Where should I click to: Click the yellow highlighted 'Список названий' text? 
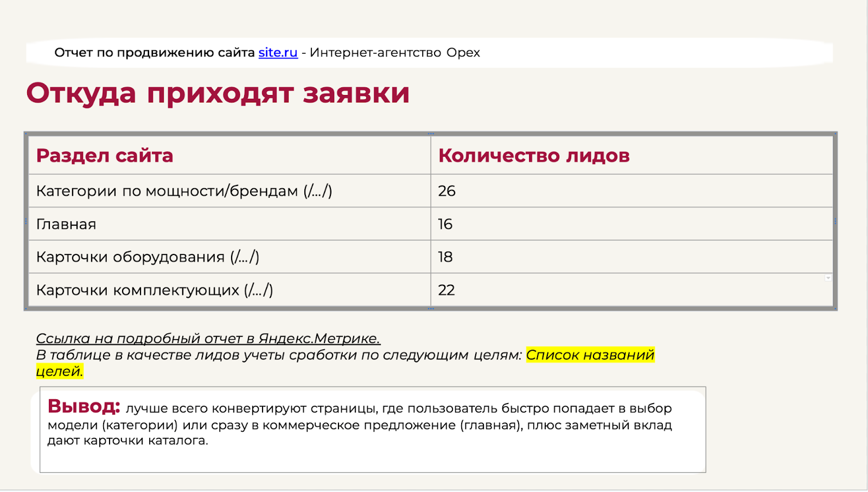[590, 355]
